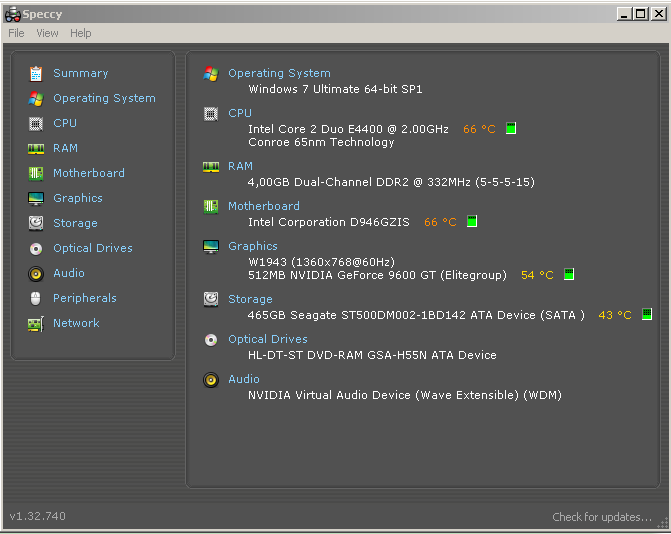Click the Summary clipboard icon in sidebar
The width and height of the screenshot is (671, 534).
click(x=36, y=74)
